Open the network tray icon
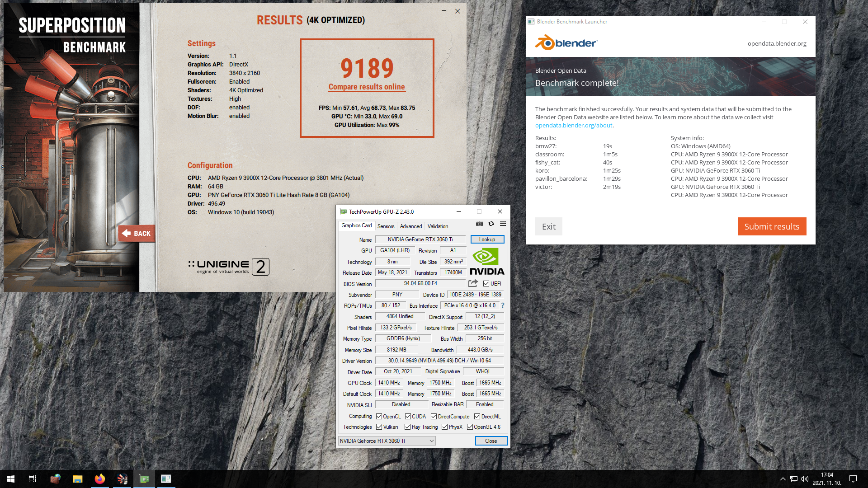The width and height of the screenshot is (868, 488). point(793,479)
